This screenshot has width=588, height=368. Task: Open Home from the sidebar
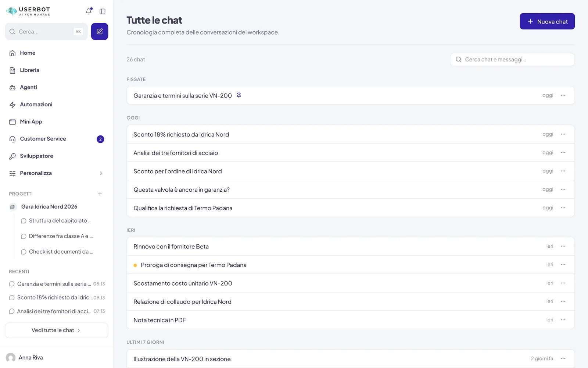[57, 53]
